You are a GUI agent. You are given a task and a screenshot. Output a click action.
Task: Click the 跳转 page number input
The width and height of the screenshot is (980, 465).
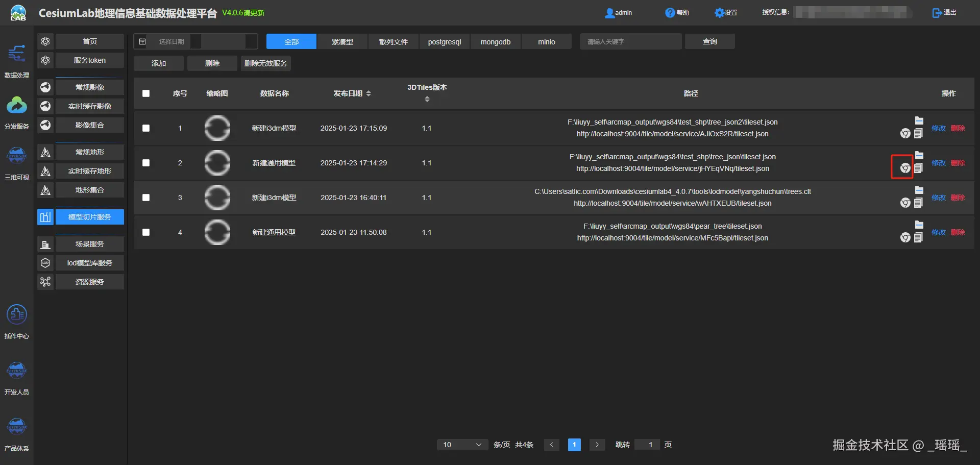tap(647, 445)
